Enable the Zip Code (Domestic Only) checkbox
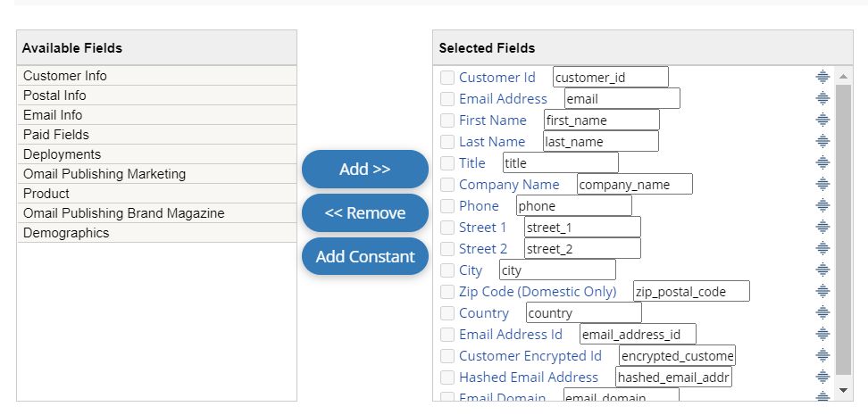868x415 pixels. [x=447, y=292]
